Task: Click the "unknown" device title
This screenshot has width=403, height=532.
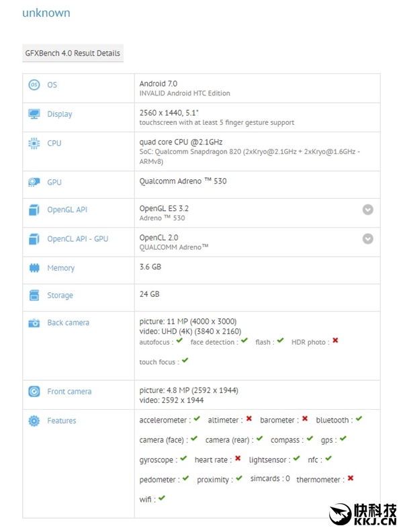Action: (46, 13)
